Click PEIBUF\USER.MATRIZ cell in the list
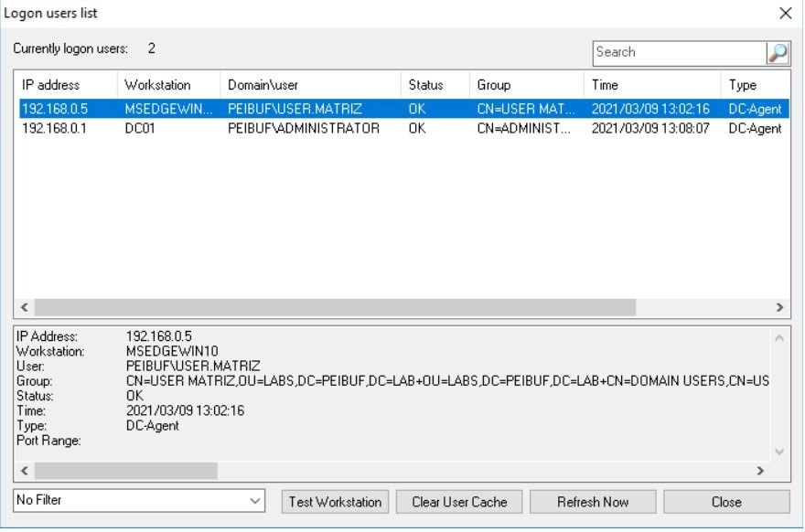805x532 pixels. point(295,109)
